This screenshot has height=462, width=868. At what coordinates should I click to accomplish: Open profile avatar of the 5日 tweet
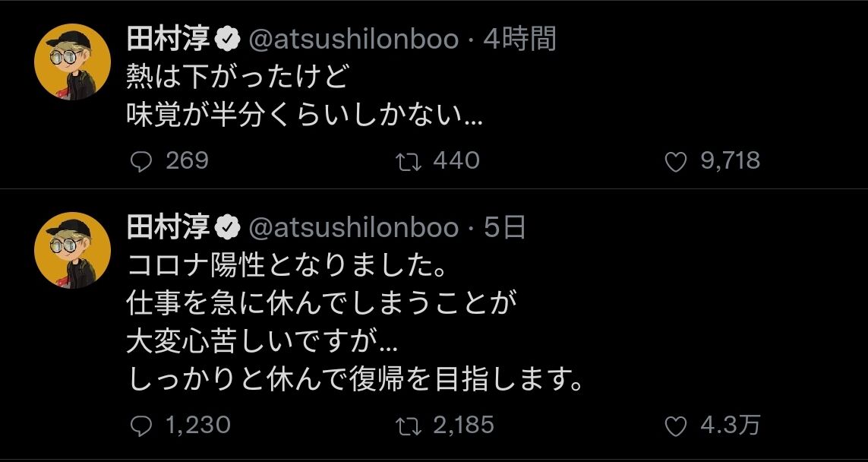[x=72, y=251]
